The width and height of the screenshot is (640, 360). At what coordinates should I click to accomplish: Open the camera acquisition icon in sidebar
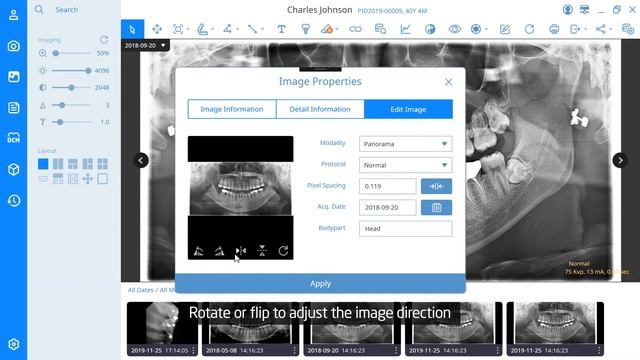pyautogui.click(x=13, y=46)
